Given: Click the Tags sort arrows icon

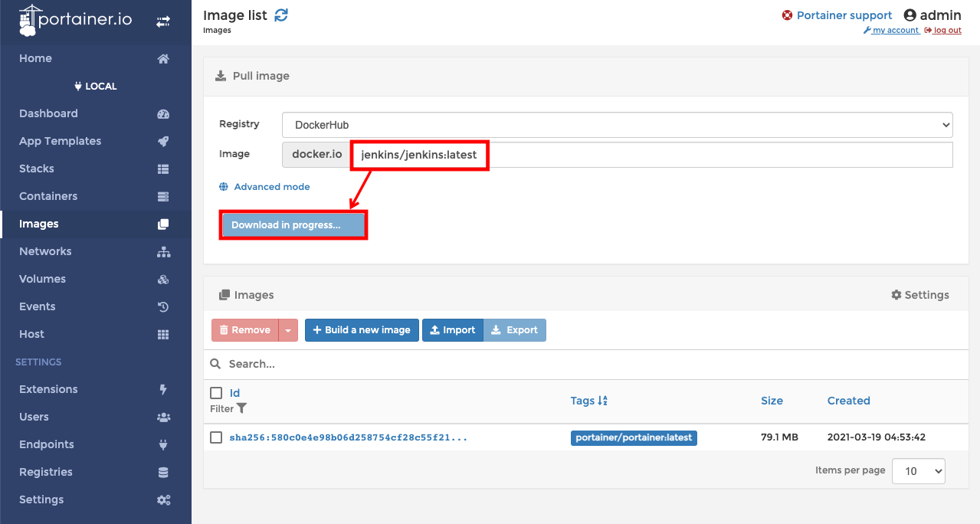Looking at the screenshot, I should click(602, 401).
